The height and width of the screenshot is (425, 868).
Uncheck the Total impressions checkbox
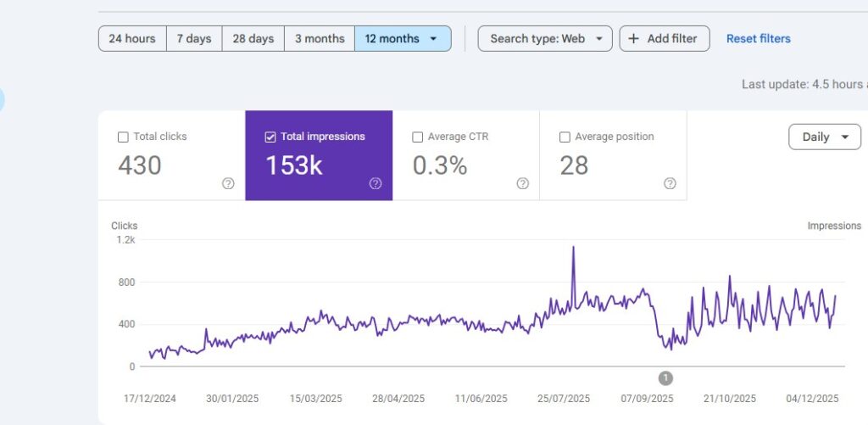coord(270,137)
